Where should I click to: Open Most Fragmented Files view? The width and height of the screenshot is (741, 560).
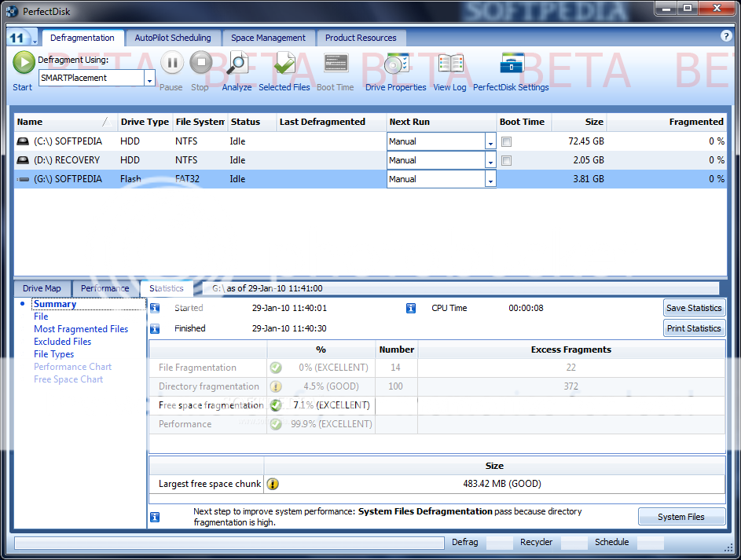[81, 328]
